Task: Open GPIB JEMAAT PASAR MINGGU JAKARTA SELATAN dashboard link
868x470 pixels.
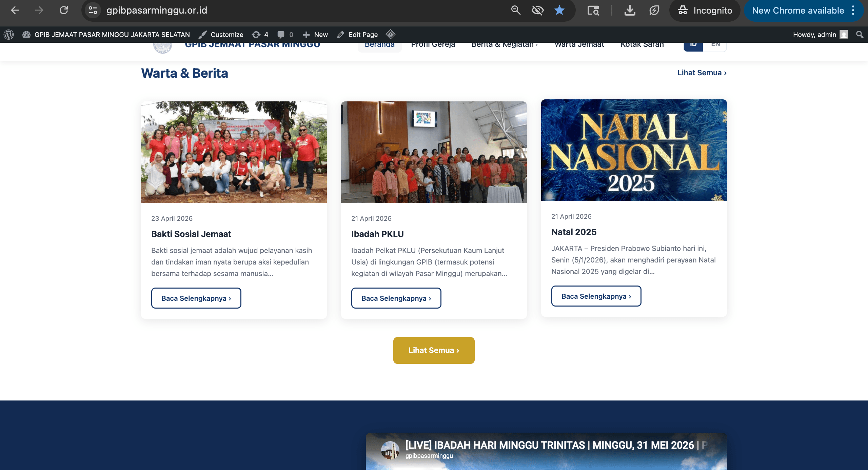Action: click(106, 35)
